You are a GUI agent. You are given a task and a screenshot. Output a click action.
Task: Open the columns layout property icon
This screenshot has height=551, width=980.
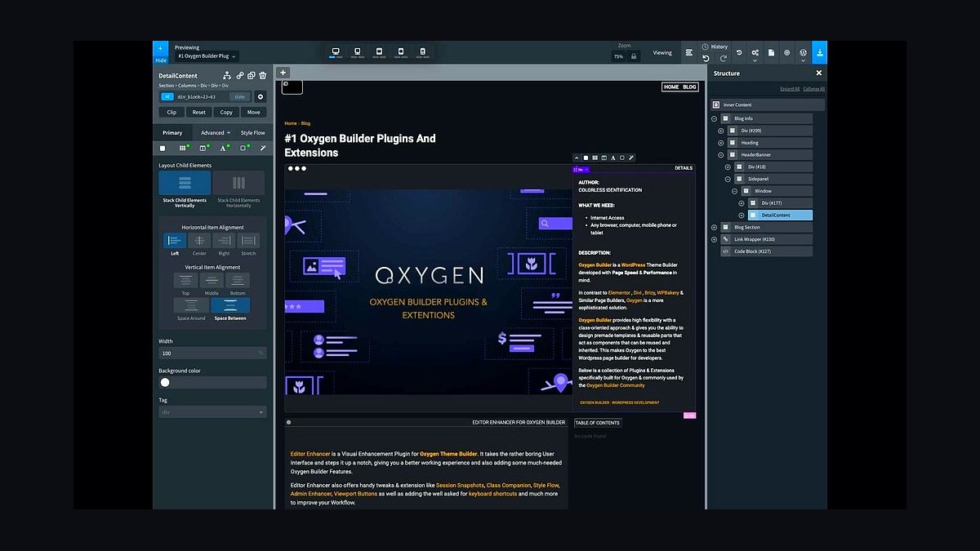[203, 148]
